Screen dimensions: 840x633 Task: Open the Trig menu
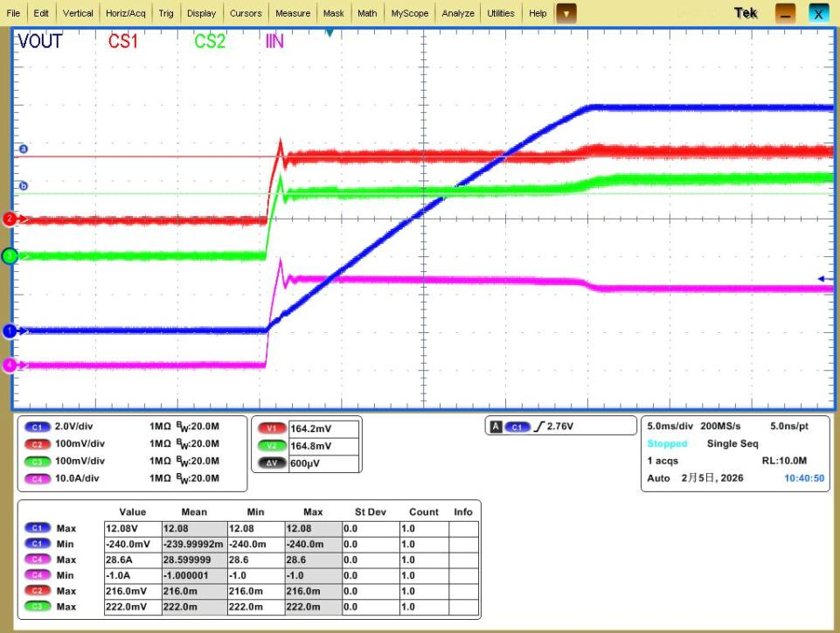click(x=166, y=13)
